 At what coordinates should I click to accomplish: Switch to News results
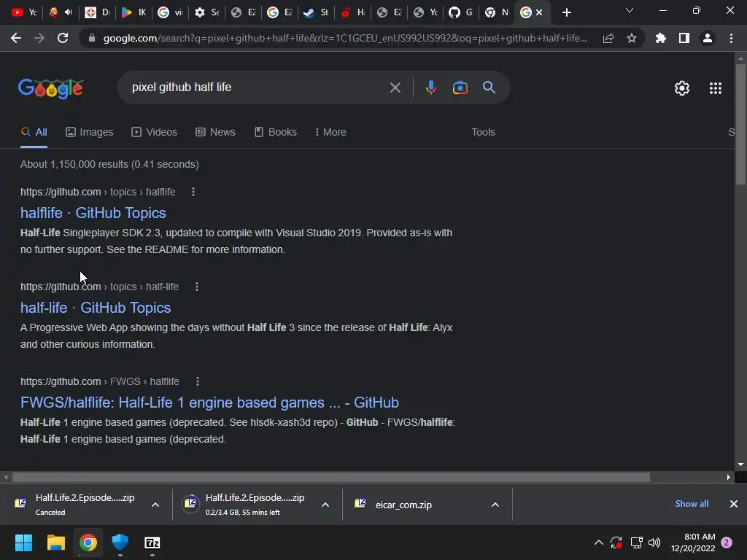coord(215,132)
